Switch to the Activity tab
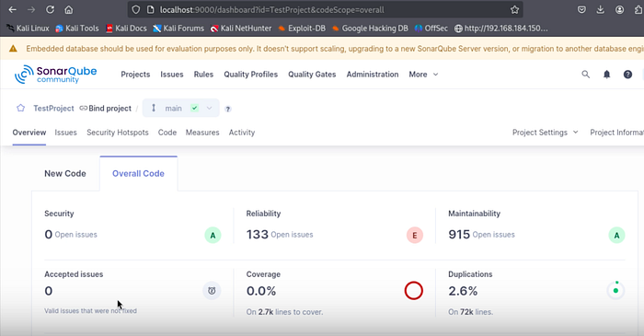644x336 pixels. click(x=242, y=133)
